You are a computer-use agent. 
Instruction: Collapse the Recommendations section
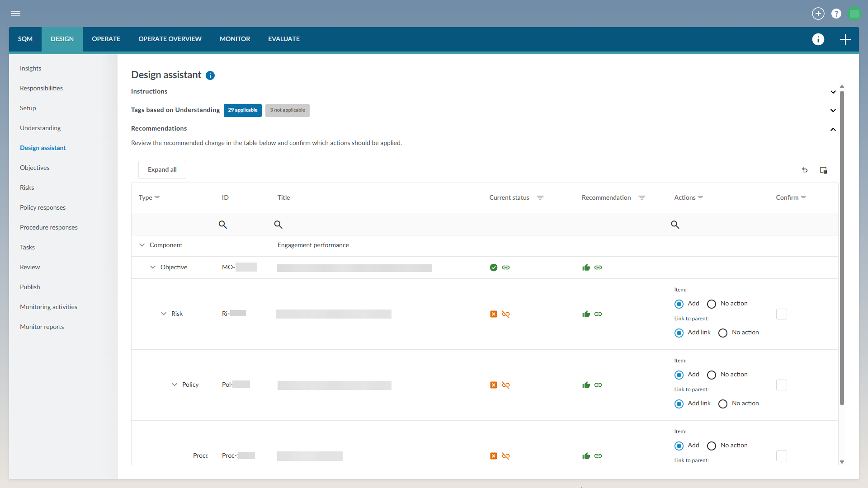(x=833, y=130)
